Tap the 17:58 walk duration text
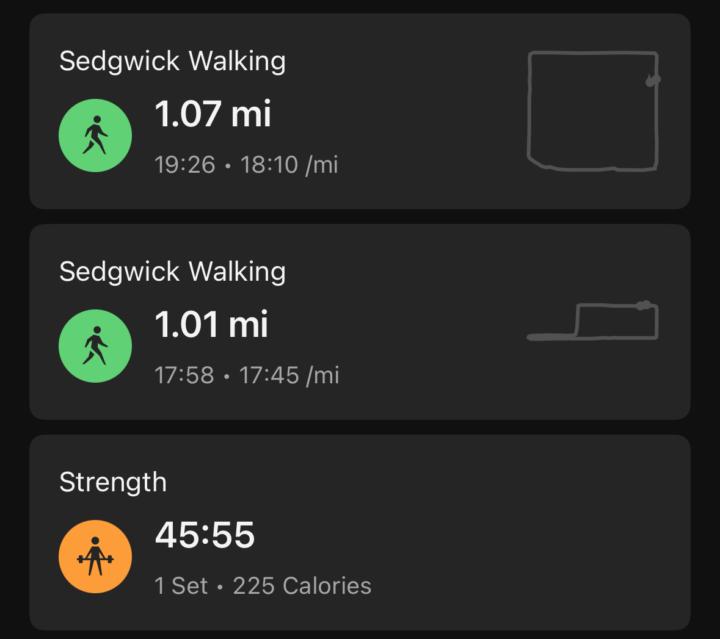Viewport: 720px width, 639px height. 185,376
